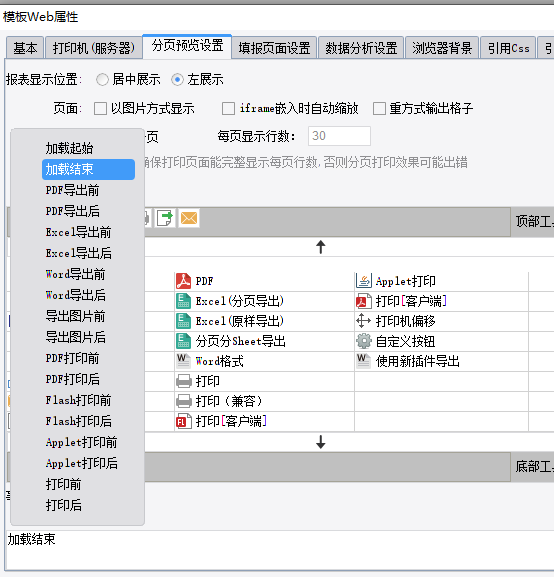Click 加载结束 text in the bottom list

(x=32, y=539)
